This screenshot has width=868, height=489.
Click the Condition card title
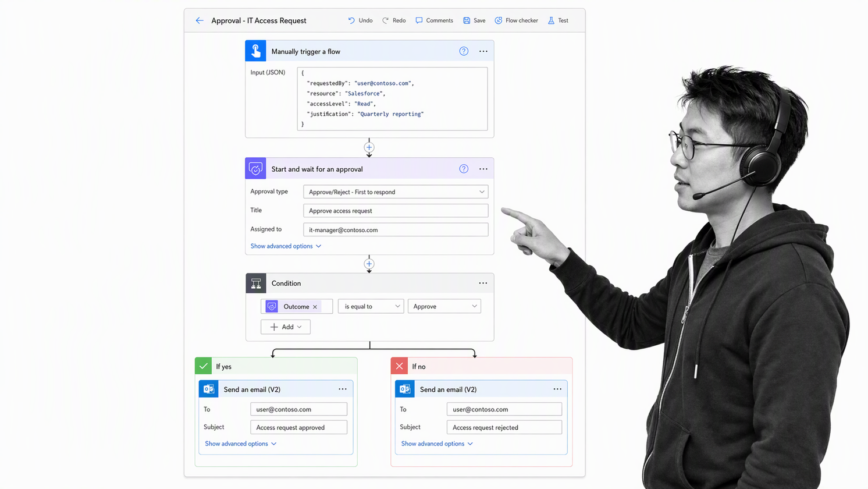286,284
